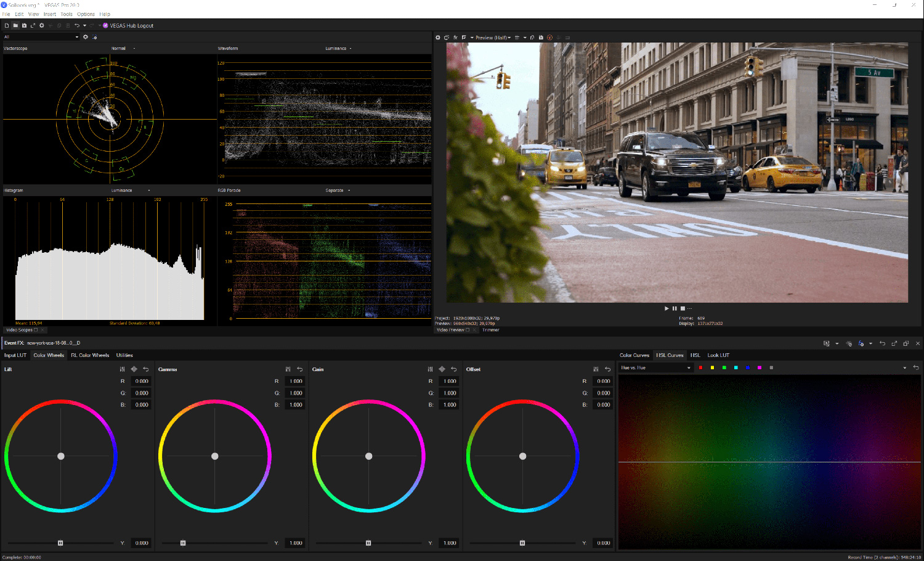The height and width of the screenshot is (561, 924).
Task: Open Gain color picker crosshair icon
Action: point(442,369)
